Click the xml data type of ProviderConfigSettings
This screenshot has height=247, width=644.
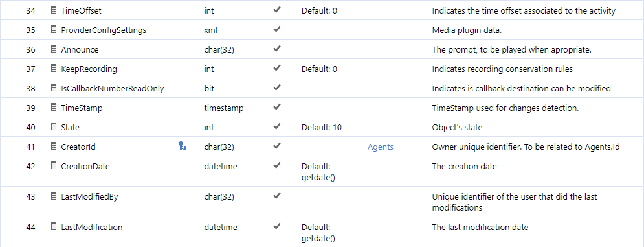(211, 30)
